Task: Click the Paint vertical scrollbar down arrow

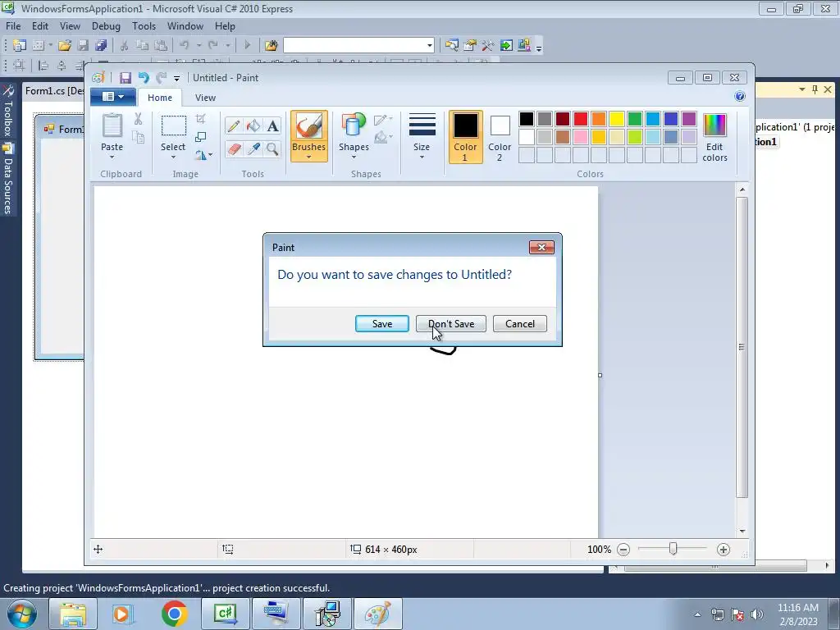Action: coord(742,531)
